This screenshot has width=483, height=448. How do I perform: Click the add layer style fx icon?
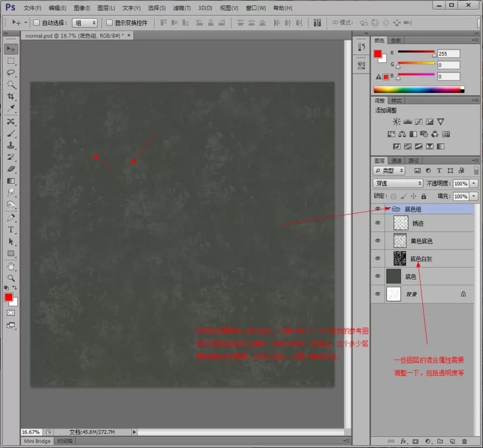click(403, 441)
